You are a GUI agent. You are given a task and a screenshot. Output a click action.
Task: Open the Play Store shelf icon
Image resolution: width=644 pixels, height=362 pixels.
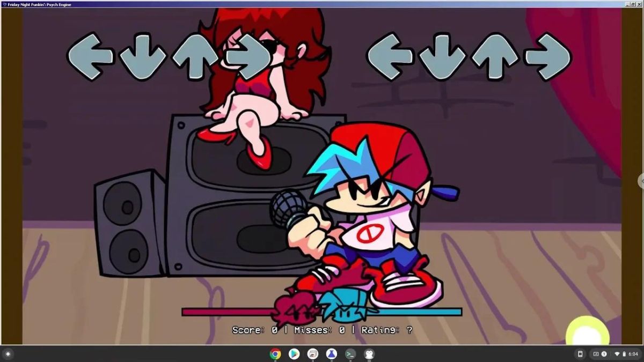[x=294, y=354]
